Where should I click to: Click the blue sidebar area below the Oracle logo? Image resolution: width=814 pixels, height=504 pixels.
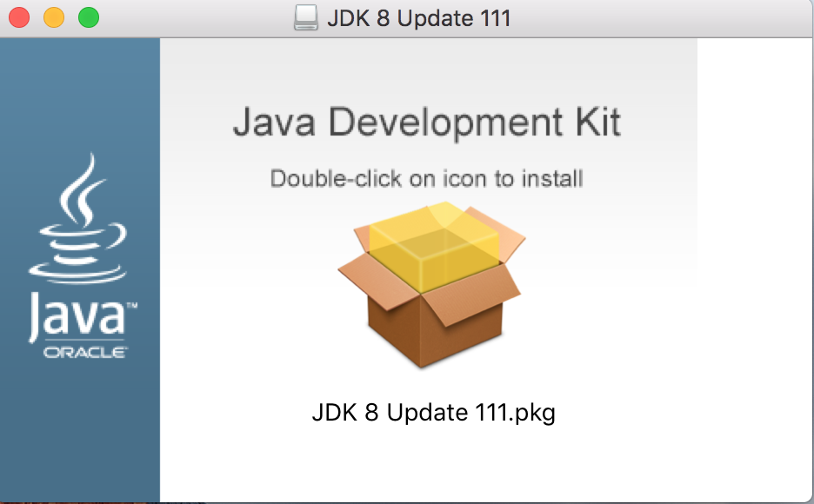pyautogui.click(x=80, y=430)
